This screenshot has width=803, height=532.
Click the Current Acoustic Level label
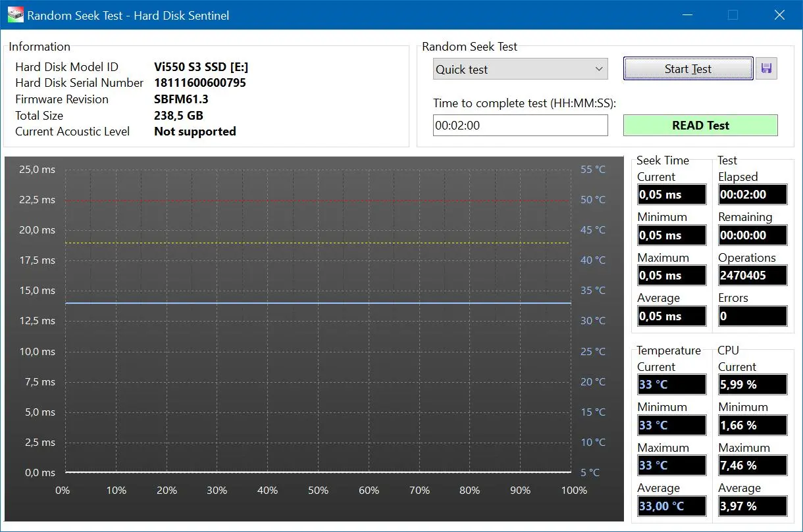[x=72, y=132]
